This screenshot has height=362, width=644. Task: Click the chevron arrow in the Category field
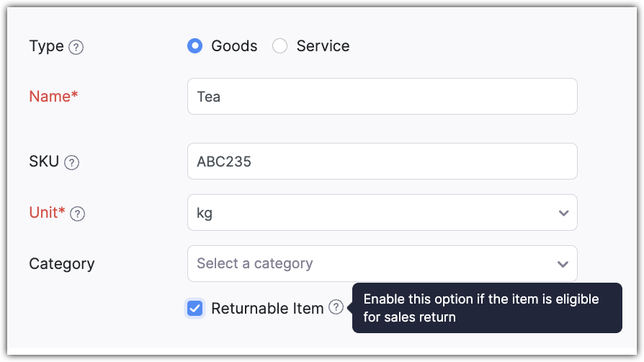click(x=563, y=264)
